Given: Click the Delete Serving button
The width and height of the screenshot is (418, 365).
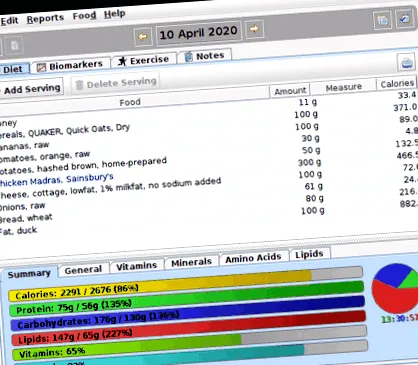Looking at the screenshot, I should pyautogui.click(x=116, y=83).
